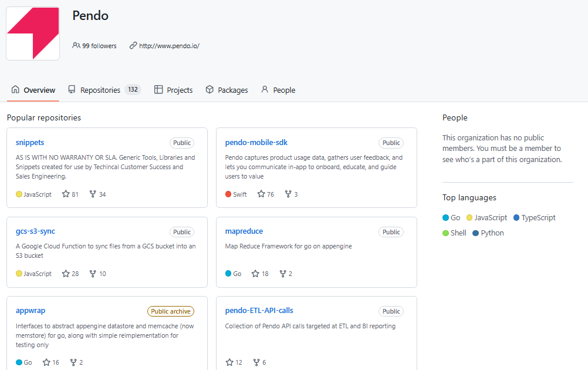The height and width of the screenshot is (370, 588).
Task: Click the Public archive badge on appwrap
Action: click(x=171, y=311)
